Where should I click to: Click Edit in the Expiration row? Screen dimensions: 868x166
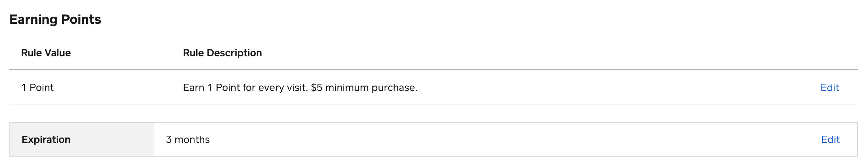point(830,140)
